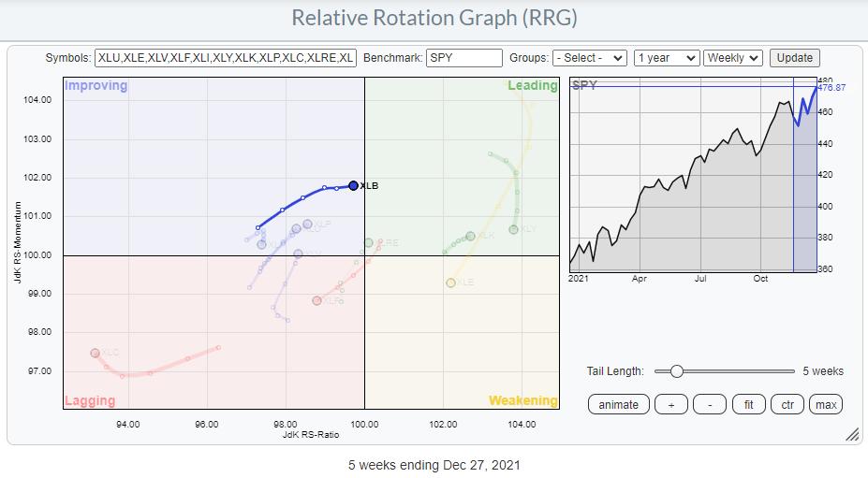This screenshot has width=868, height=478.
Task: Click the XLF marker in Lagging quadrant
Action: click(x=316, y=300)
